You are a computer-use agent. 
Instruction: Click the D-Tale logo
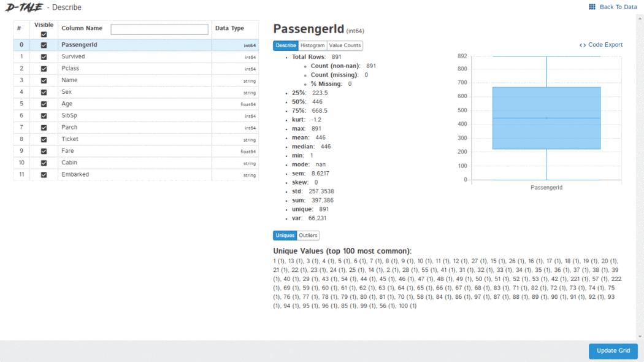click(23, 7)
